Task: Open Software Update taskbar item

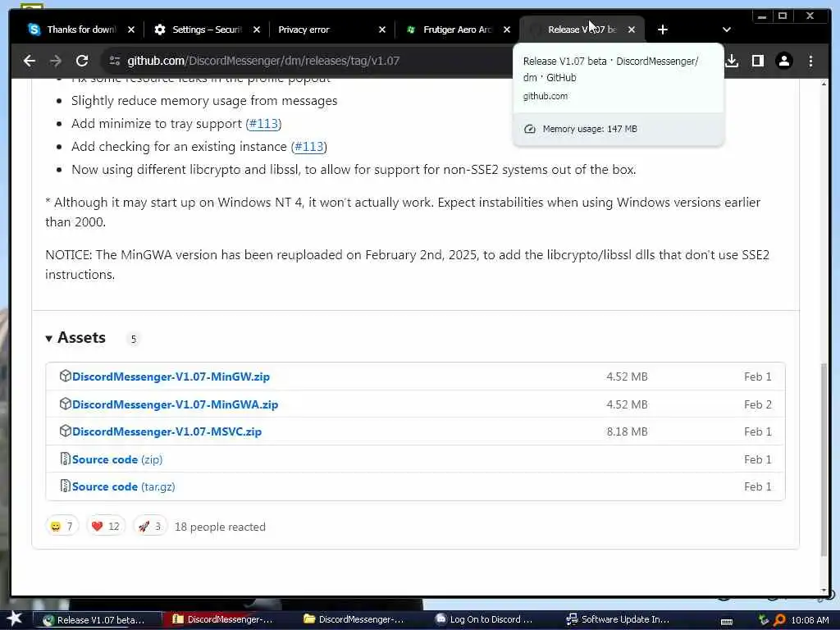Action: tap(619, 620)
